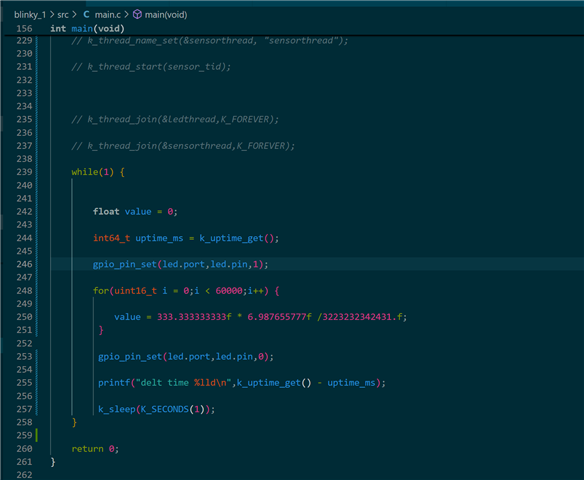Expand chevron after main.c breadcrumb
This screenshot has height=480, width=584.
coord(126,15)
